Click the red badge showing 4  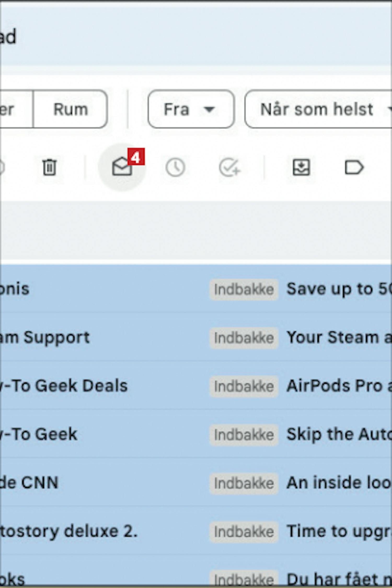pyautogui.click(x=136, y=157)
